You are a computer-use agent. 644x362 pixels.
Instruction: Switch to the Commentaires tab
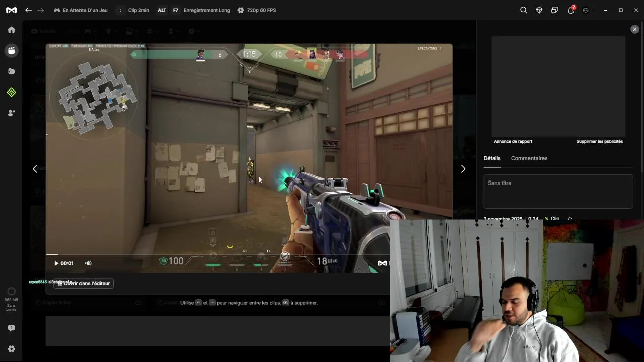[529, 158]
